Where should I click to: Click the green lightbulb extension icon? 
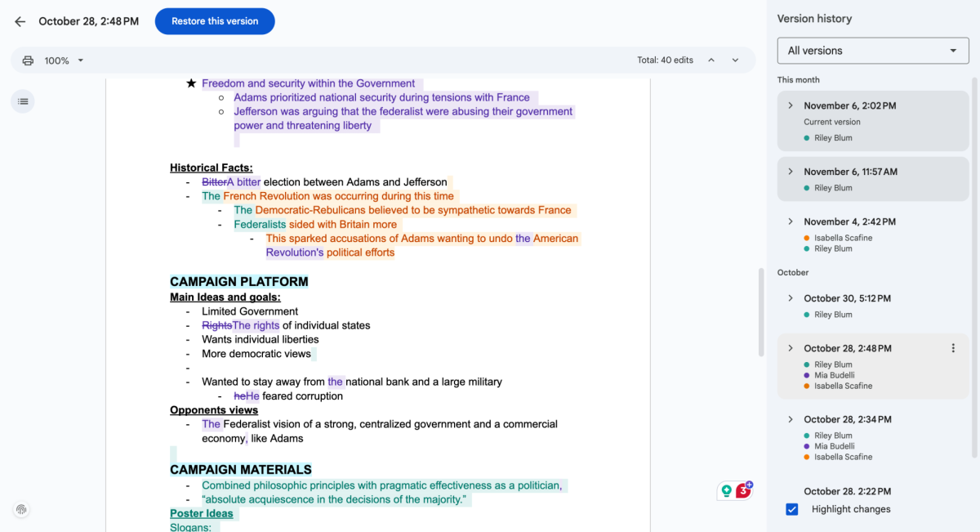tap(726, 490)
